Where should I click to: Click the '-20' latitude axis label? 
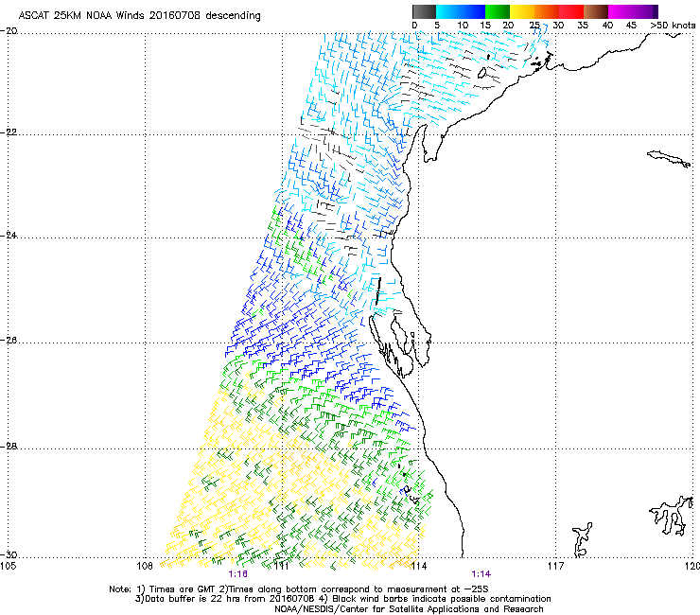(9, 31)
